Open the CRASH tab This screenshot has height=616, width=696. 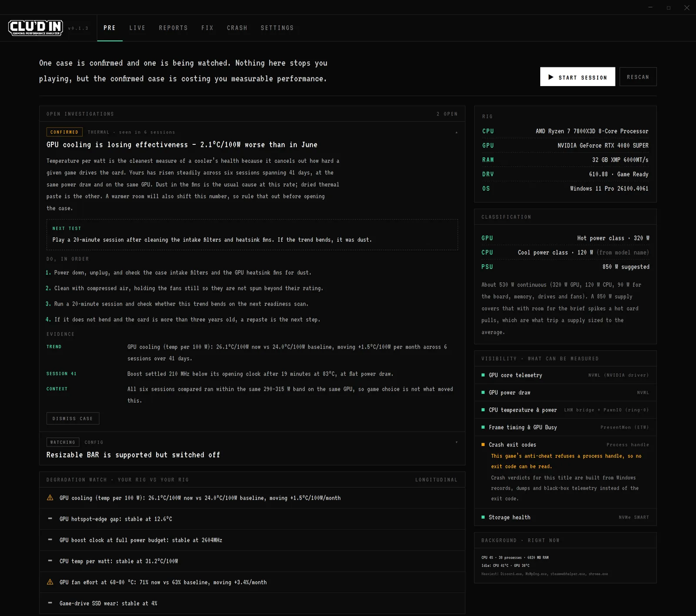tap(237, 28)
